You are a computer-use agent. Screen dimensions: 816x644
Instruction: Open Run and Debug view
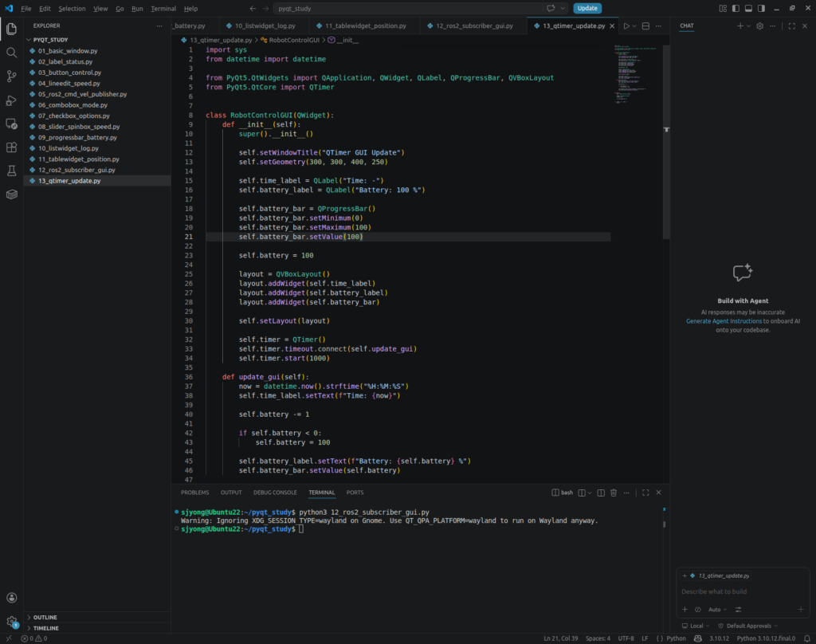point(11,100)
